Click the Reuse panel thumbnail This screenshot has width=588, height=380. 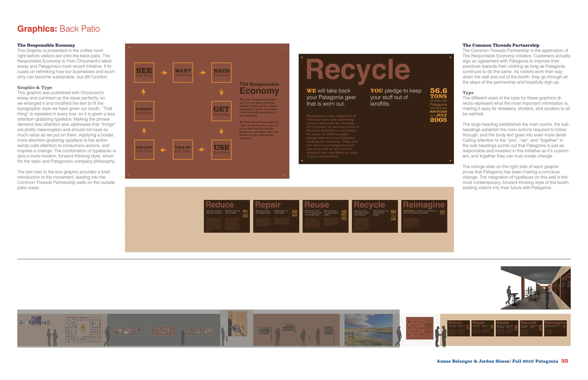coord(325,216)
